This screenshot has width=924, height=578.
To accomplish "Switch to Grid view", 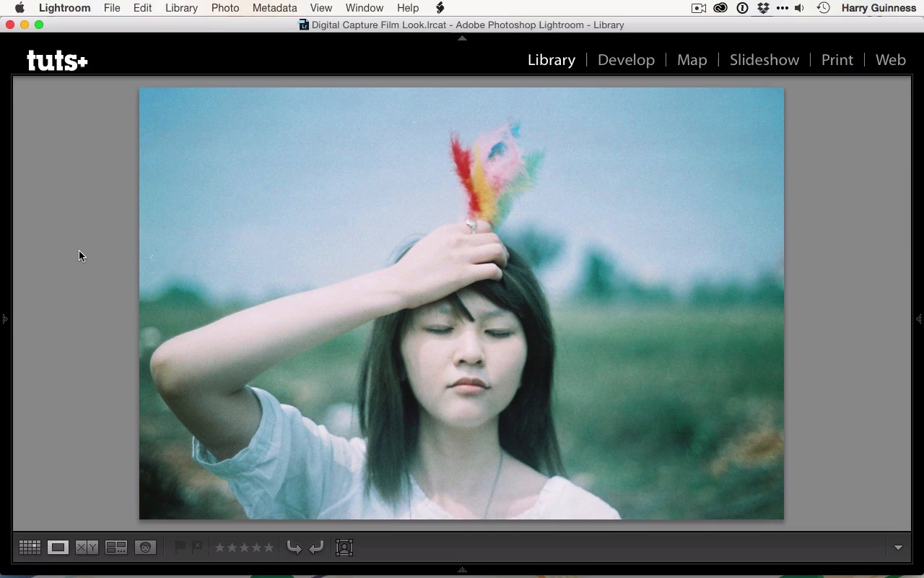I will pyautogui.click(x=30, y=548).
